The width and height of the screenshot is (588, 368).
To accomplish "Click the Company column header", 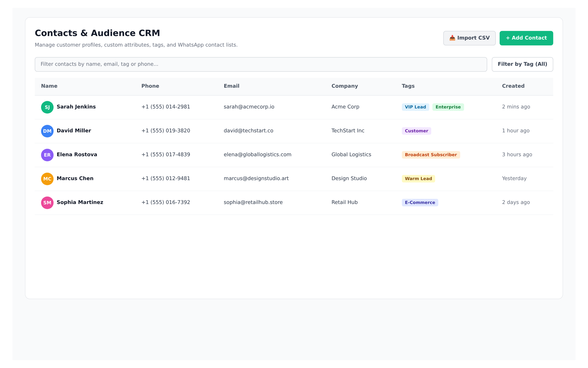I will coord(345,86).
